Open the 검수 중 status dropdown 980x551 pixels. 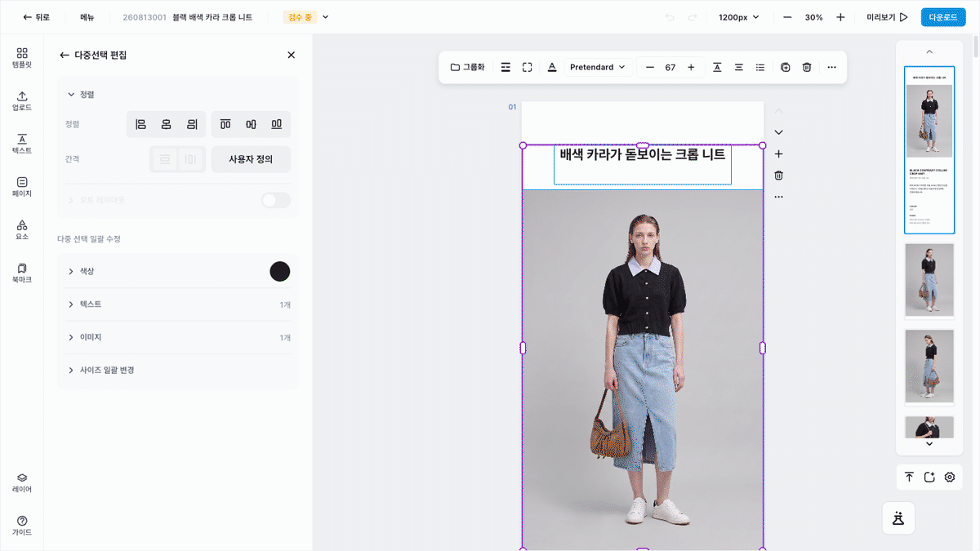coord(306,17)
